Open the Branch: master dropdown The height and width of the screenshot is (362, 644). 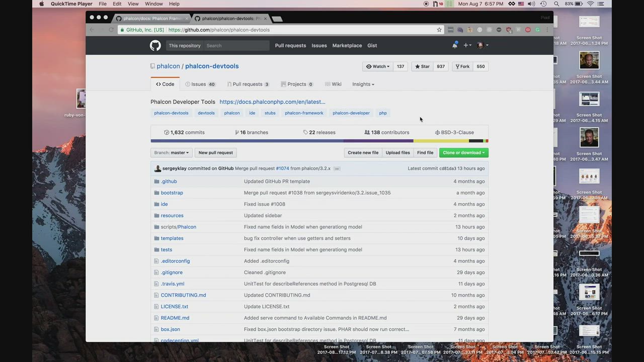(171, 153)
